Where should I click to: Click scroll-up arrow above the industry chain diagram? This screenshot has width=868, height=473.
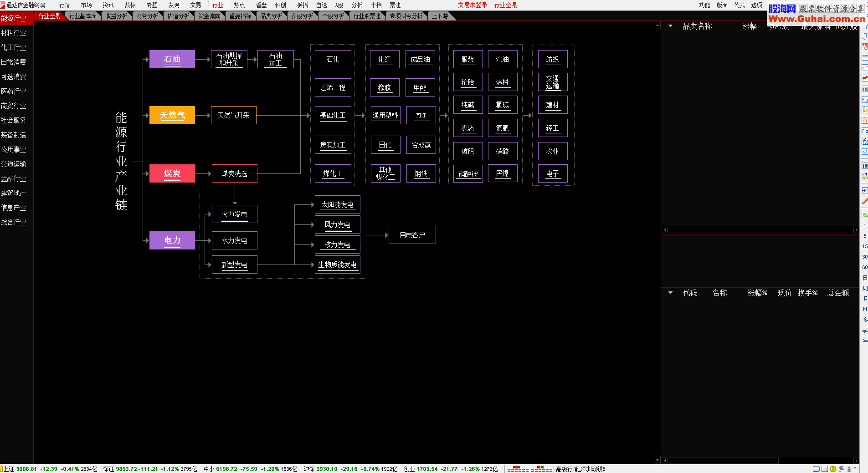point(657,25)
